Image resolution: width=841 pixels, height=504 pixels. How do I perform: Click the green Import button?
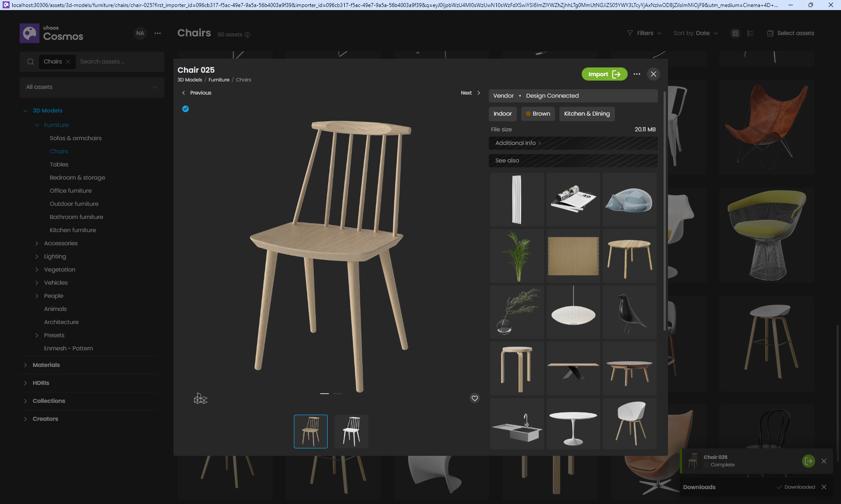(604, 74)
